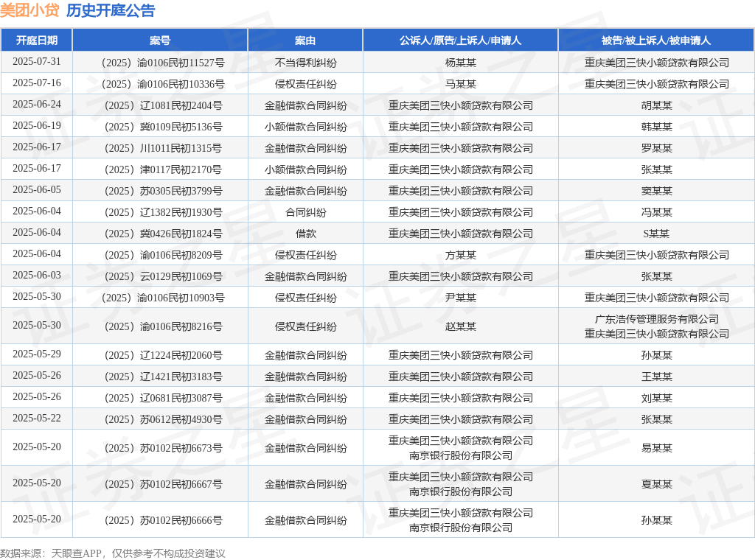Click defendant 韩某某
Image resolution: width=755 pixels, height=560 pixels.
coord(656,127)
